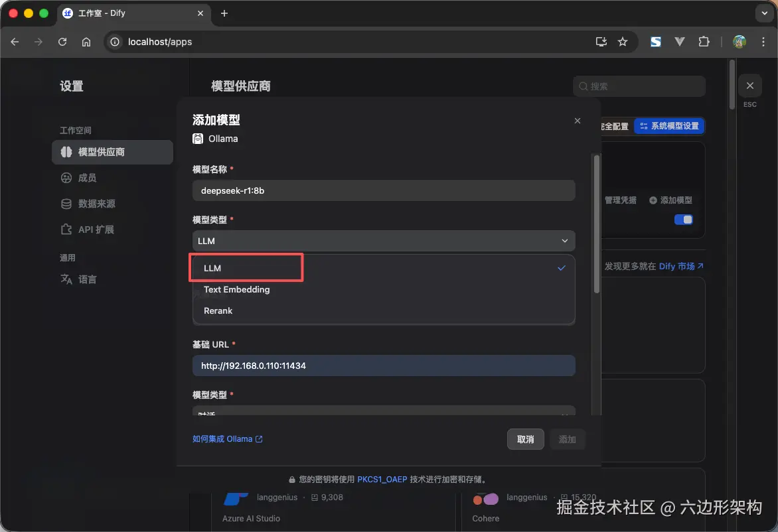Click 管理凭据 manage credentials
The height and width of the screenshot is (532, 778).
(620, 200)
